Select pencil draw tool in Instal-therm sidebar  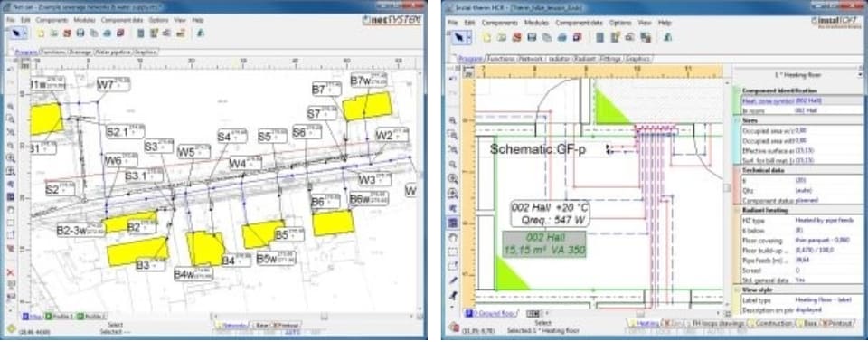point(453,280)
